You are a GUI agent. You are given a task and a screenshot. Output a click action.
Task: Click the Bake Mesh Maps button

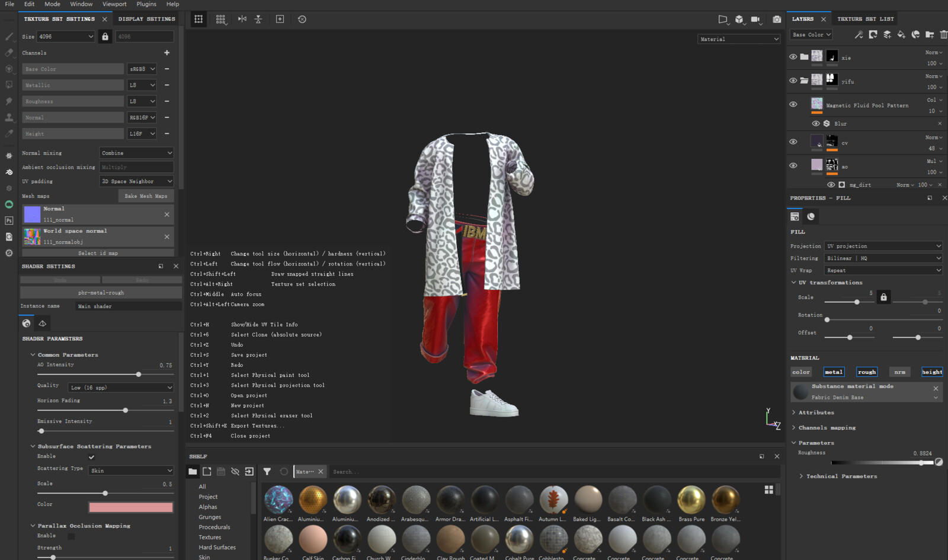pyautogui.click(x=146, y=196)
